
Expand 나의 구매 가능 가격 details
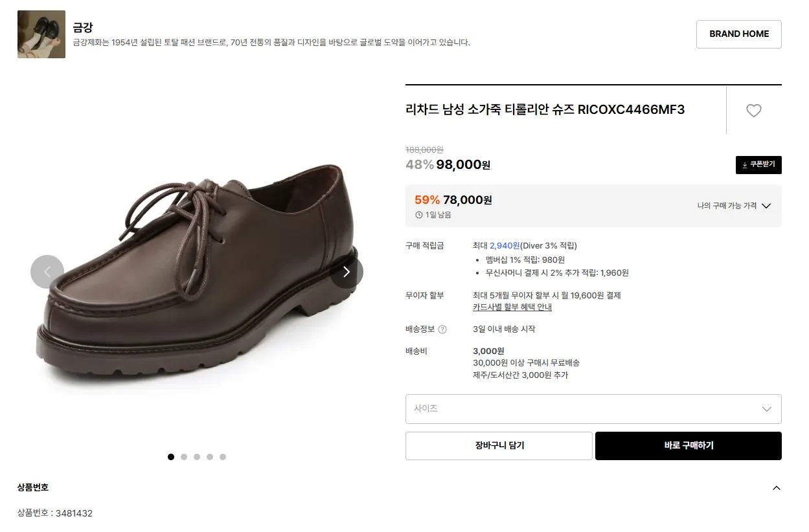coord(734,206)
